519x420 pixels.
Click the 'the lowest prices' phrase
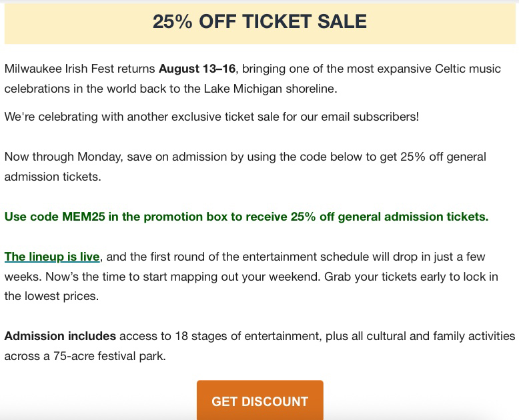[51, 296]
